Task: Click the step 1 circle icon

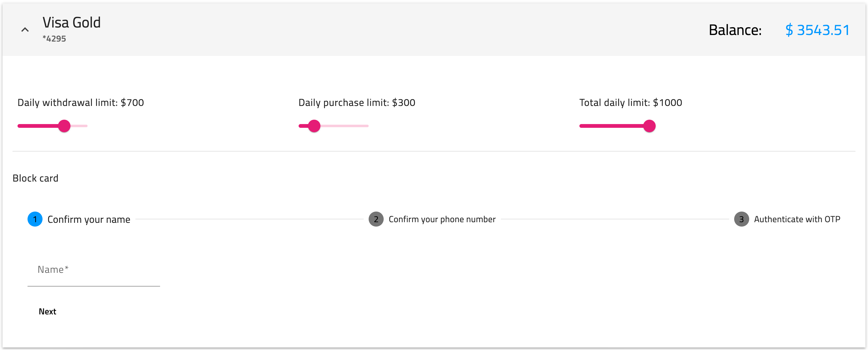Action: 35,219
